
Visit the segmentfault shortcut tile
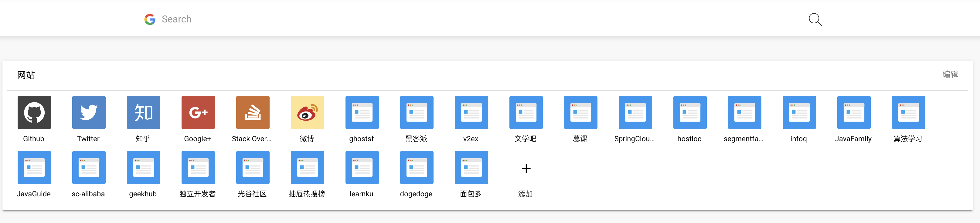point(745,112)
